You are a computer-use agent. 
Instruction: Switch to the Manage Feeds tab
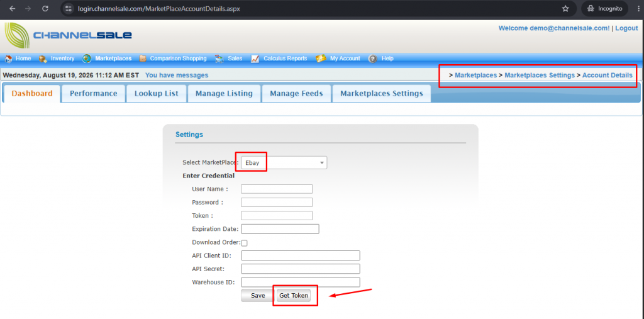click(x=296, y=93)
